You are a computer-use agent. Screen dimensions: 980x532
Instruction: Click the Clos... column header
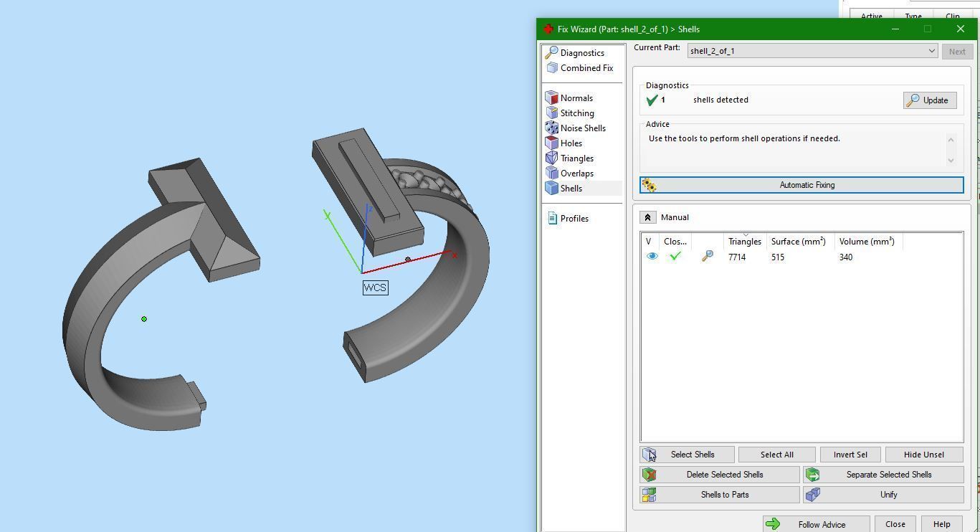(x=675, y=242)
